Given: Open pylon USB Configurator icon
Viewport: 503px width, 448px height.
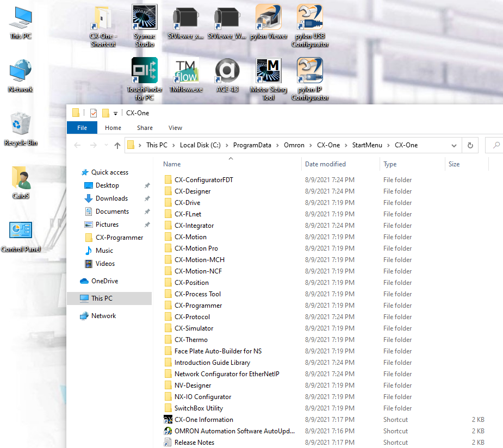Looking at the screenshot, I should click(x=310, y=26).
